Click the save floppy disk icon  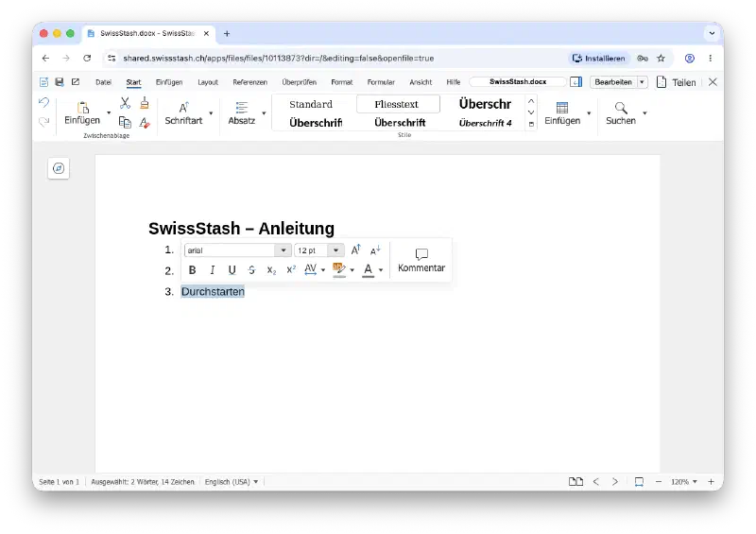tap(60, 82)
